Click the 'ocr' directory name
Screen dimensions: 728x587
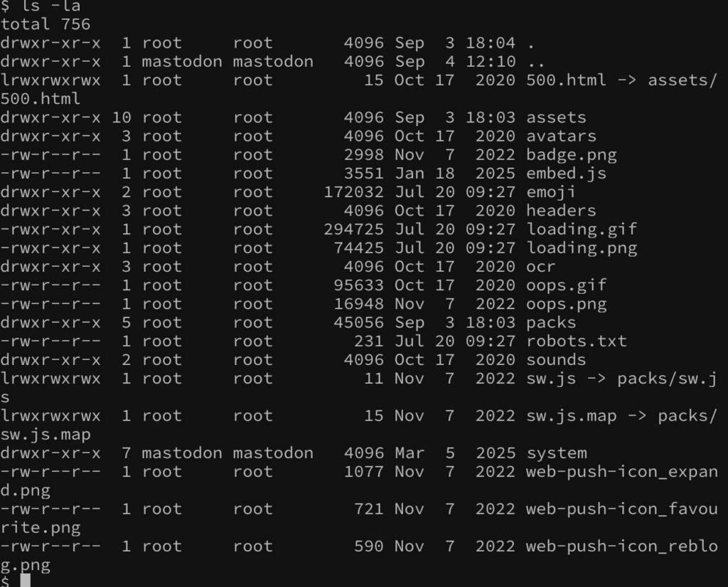540,267
